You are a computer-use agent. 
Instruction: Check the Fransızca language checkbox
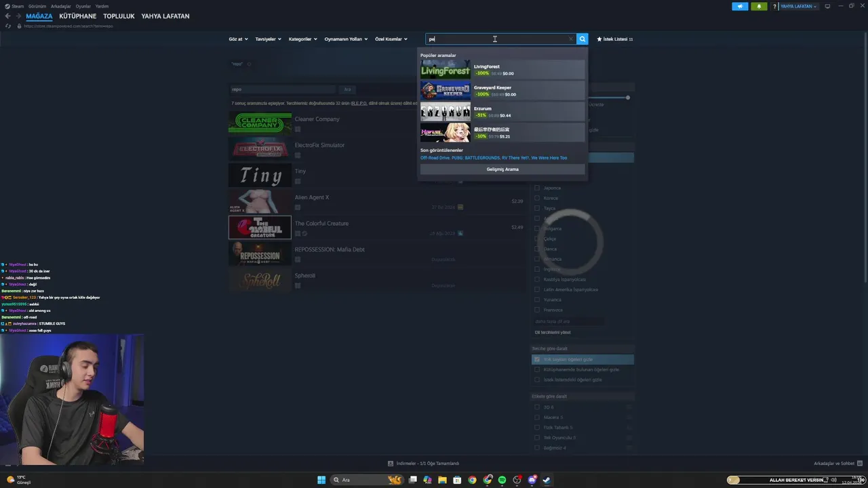pyautogui.click(x=537, y=310)
